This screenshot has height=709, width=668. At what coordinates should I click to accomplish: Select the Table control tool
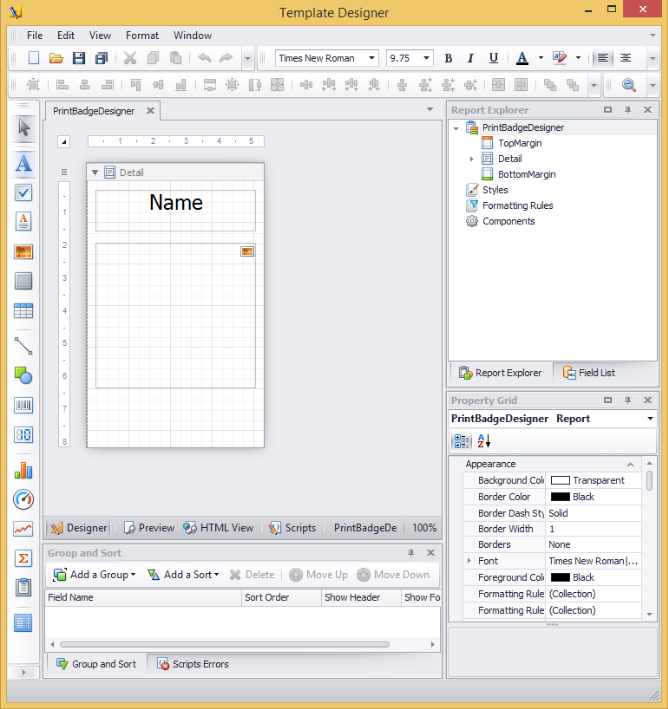[x=24, y=311]
